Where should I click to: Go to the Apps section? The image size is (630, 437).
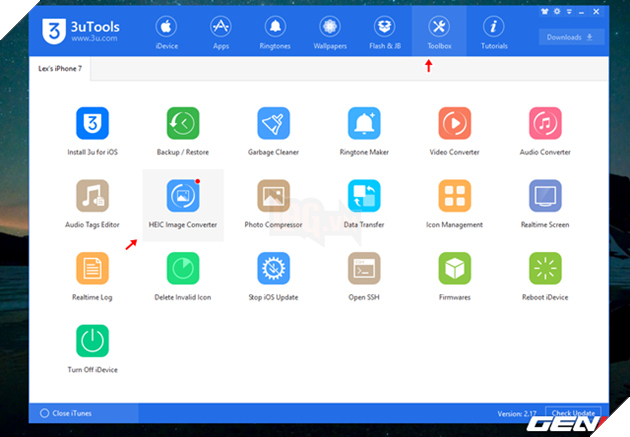tap(221, 32)
